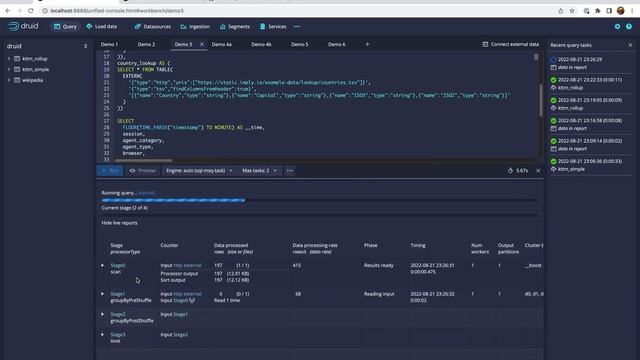Open the Load data view
Screen dimensions: 640x360
(101, 27)
